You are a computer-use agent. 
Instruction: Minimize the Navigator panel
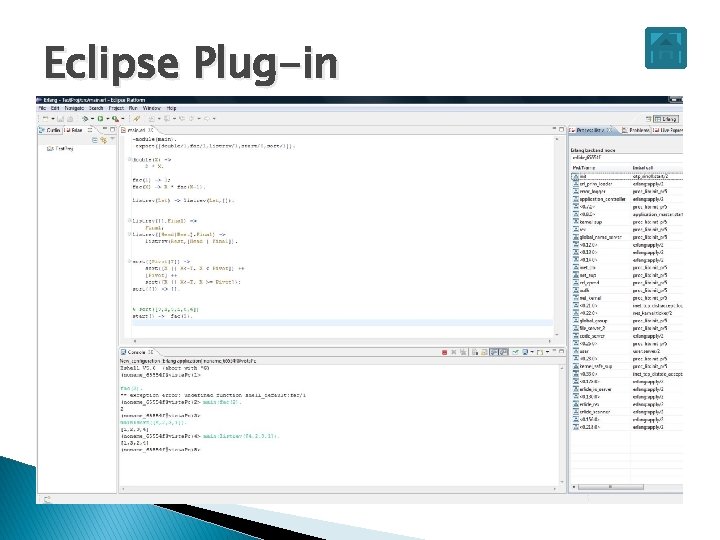[x=105, y=130]
